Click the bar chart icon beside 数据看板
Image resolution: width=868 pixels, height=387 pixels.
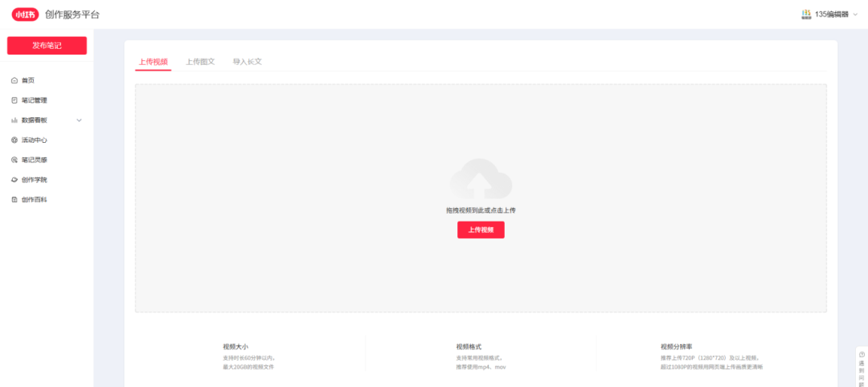14,120
